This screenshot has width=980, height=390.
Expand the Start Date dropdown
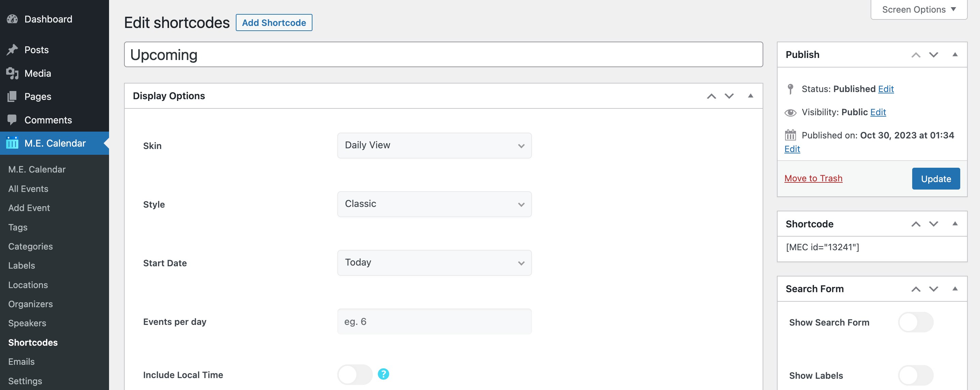(434, 262)
